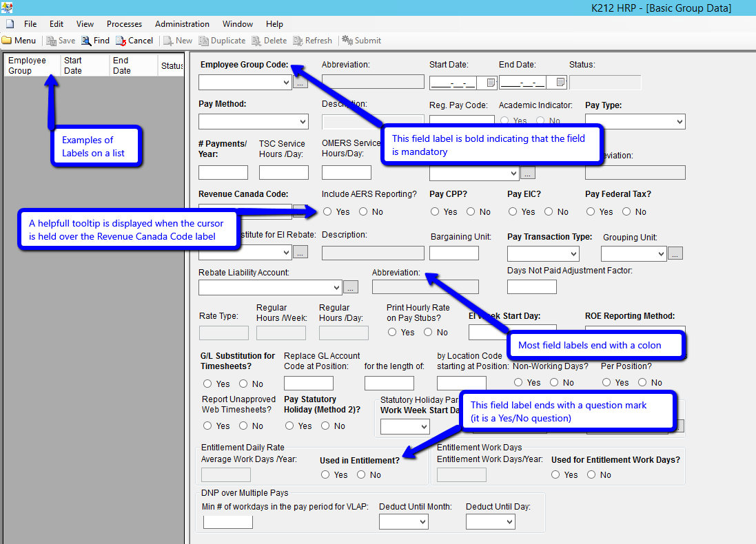Open the Processes menu

click(124, 24)
